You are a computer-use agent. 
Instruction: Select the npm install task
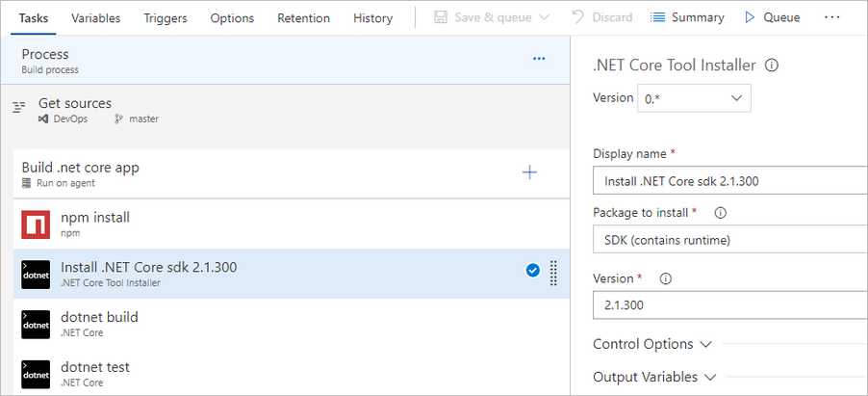tap(292, 224)
